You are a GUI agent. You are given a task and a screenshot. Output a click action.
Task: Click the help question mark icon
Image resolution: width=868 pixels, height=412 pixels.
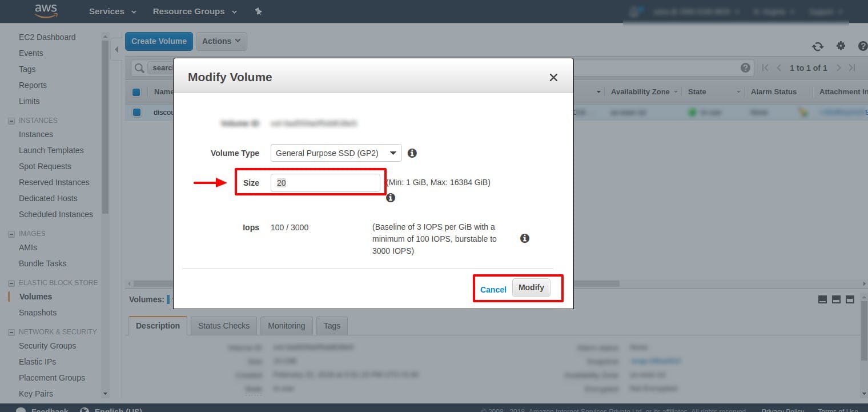pos(863,46)
